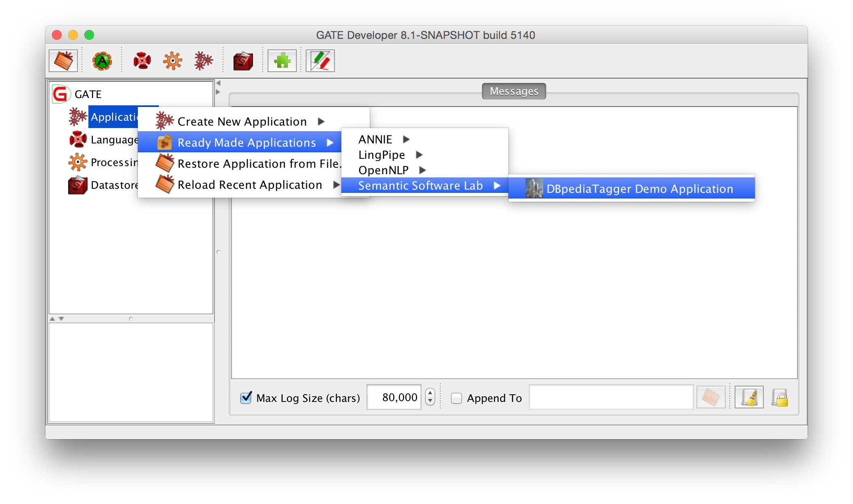The height and width of the screenshot is (504, 853).
Task: Click the ANNIE load icon in toolbar
Action: tap(102, 61)
